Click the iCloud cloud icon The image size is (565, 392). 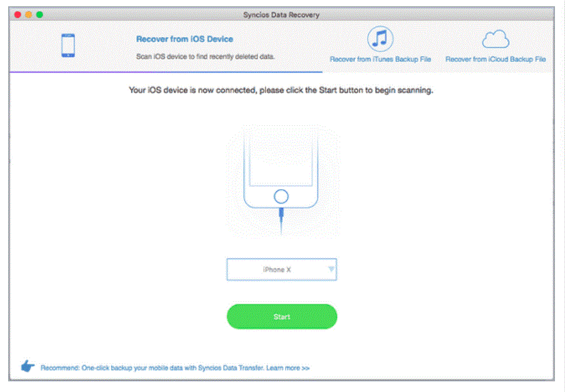pyautogui.click(x=495, y=39)
